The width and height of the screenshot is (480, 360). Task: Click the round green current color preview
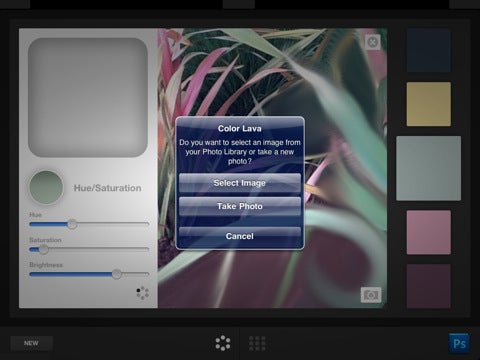click(x=46, y=187)
